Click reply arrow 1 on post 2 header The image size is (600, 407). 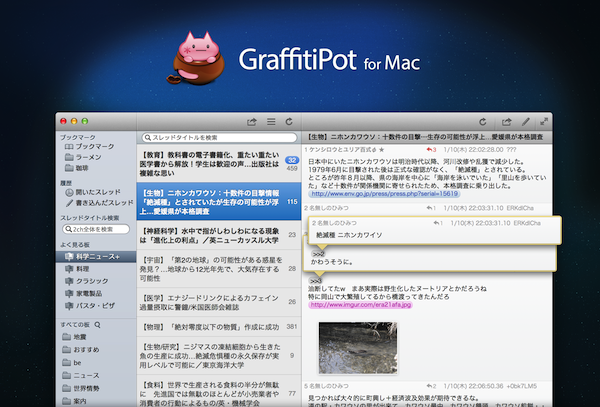(x=431, y=208)
